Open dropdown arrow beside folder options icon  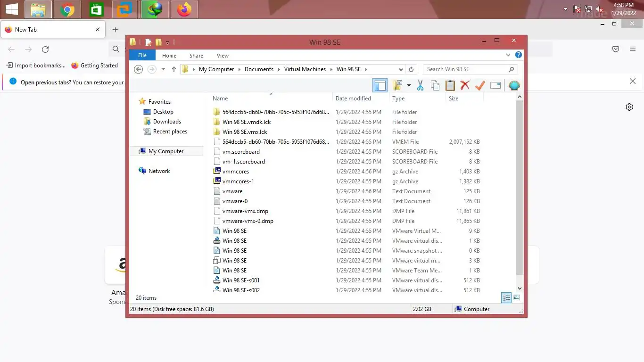coord(409,85)
